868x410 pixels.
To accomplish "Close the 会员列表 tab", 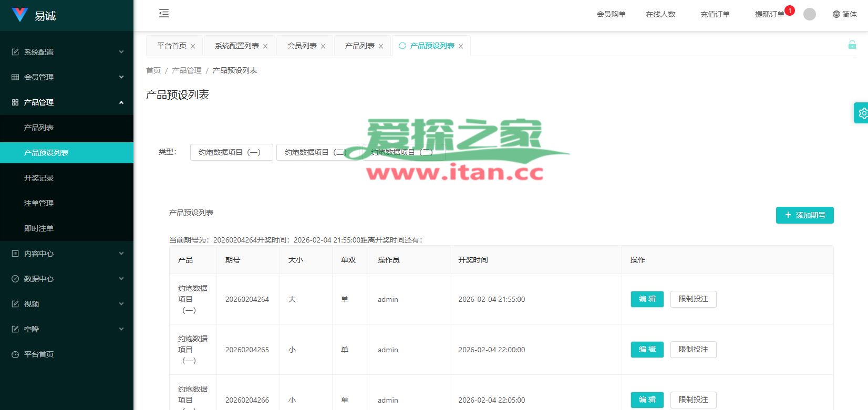I will click(x=323, y=46).
